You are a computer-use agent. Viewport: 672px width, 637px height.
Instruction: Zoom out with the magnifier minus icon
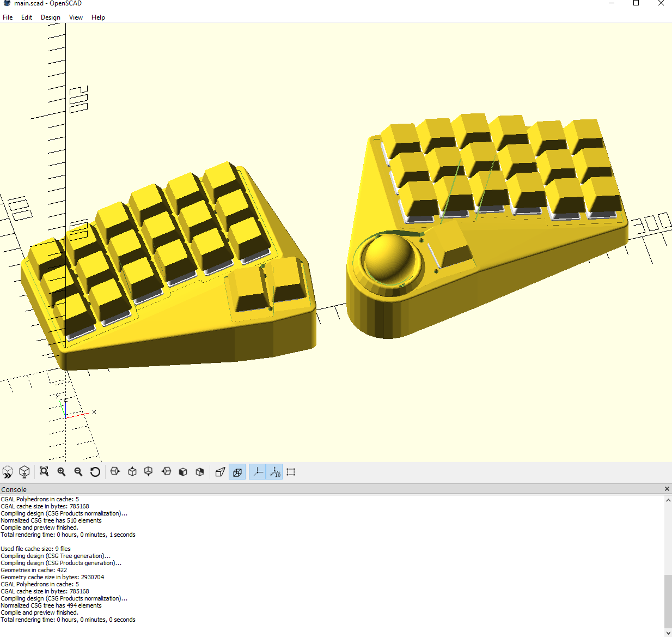pos(78,472)
